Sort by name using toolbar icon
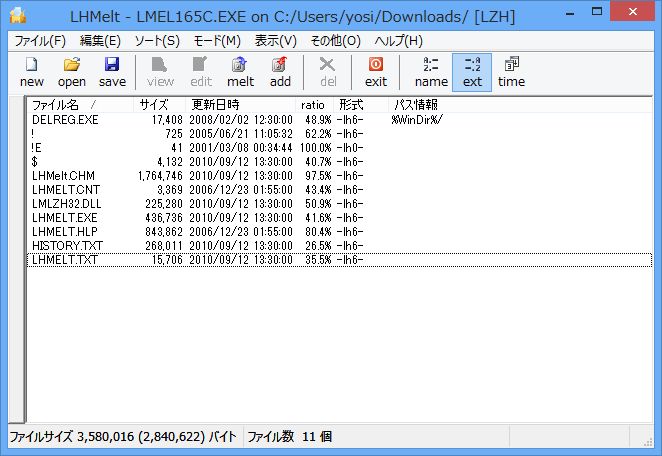 pos(431,72)
